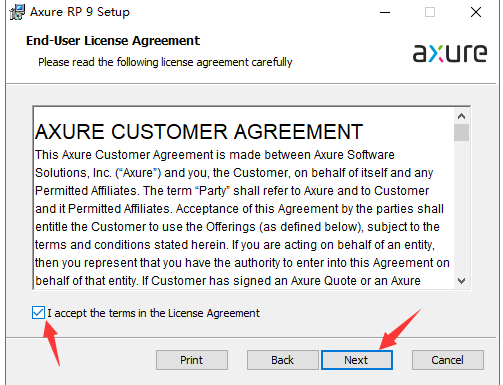
Task: Click inside the license agreement text box
Action: [x=243, y=198]
